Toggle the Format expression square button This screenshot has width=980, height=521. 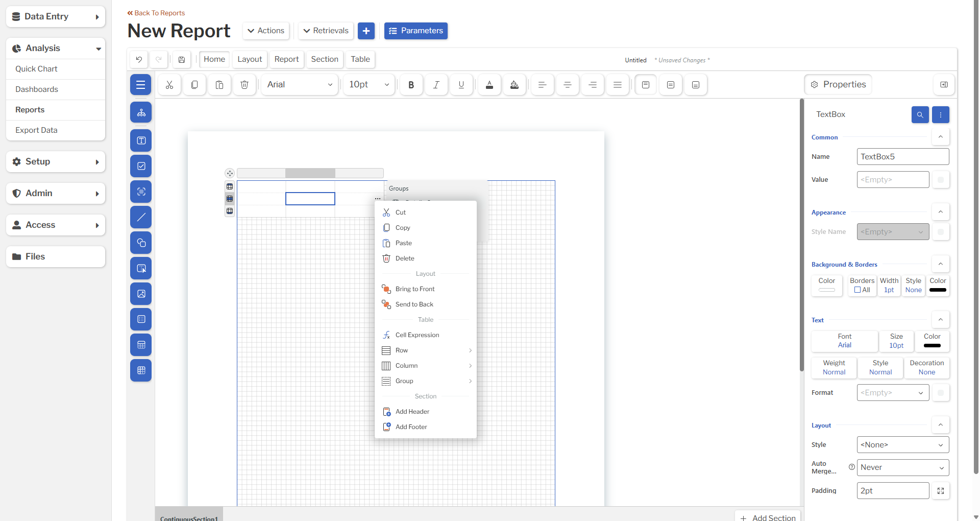tap(941, 393)
